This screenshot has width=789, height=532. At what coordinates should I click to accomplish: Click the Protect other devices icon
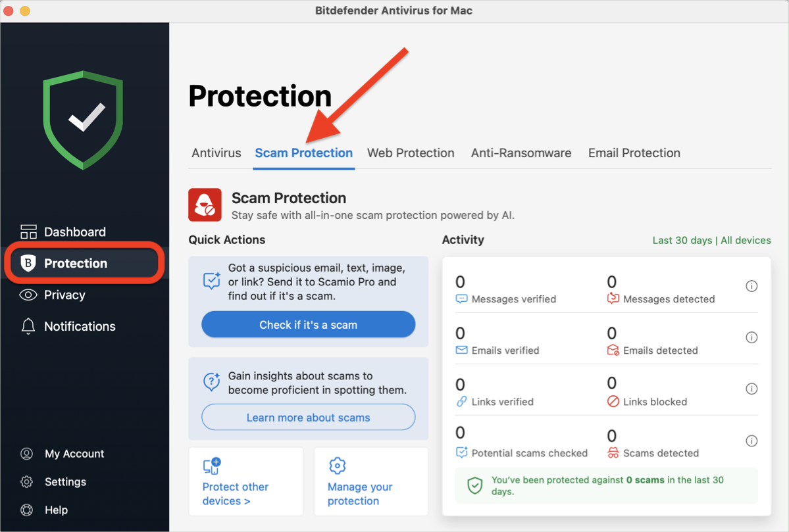point(212,466)
